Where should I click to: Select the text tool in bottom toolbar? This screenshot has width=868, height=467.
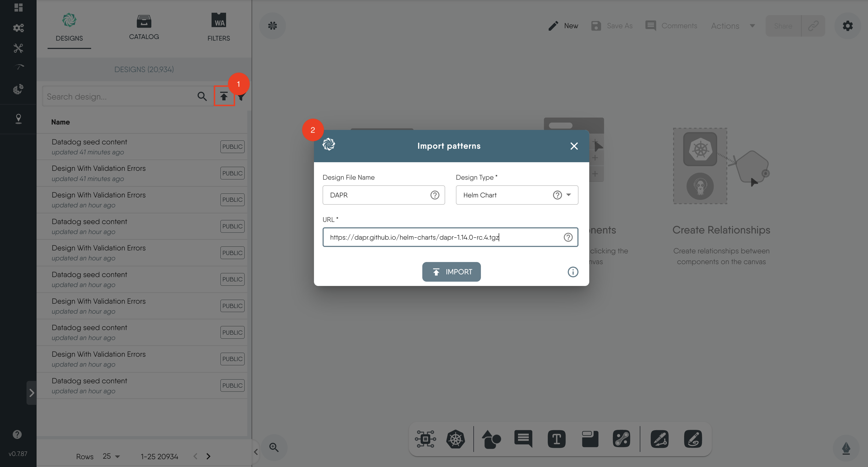[556, 439]
